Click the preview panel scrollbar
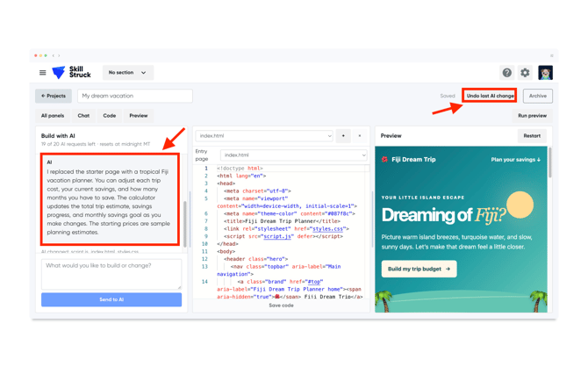The width and height of the screenshot is (588, 367). coord(549,162)
